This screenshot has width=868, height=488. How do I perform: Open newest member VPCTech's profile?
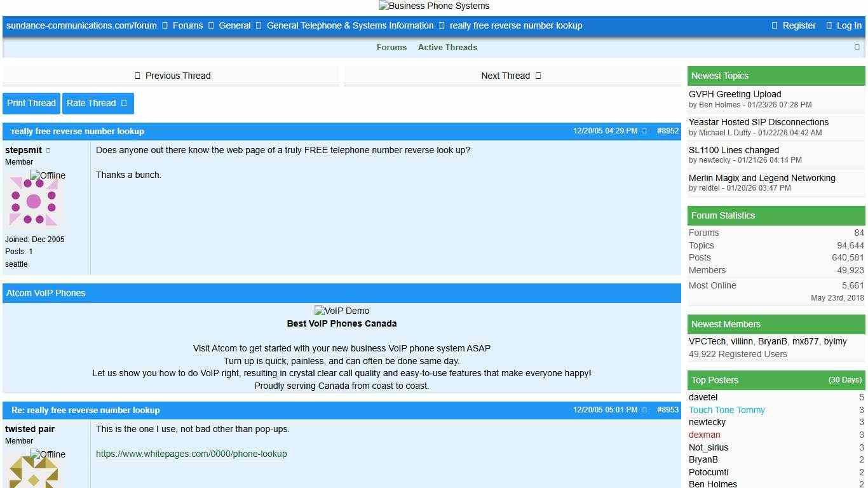point(705,341)
